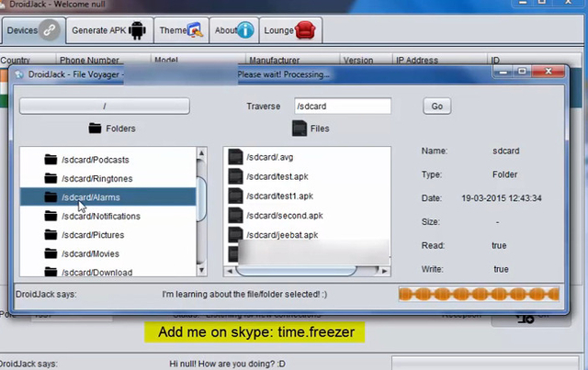The height and width of the screenshot is (370, 588).
Task: Click folder icon next to /sdcard/Pictures
Action: pos(51,234)
